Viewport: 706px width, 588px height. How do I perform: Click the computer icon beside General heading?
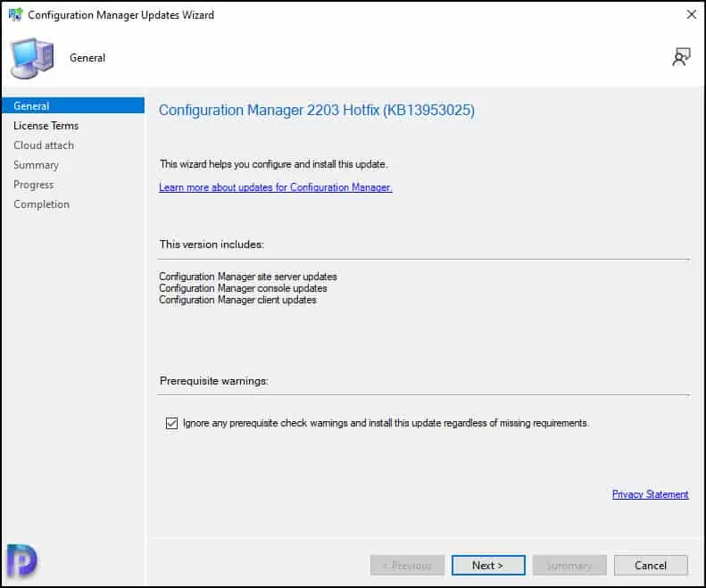(32, 58)
